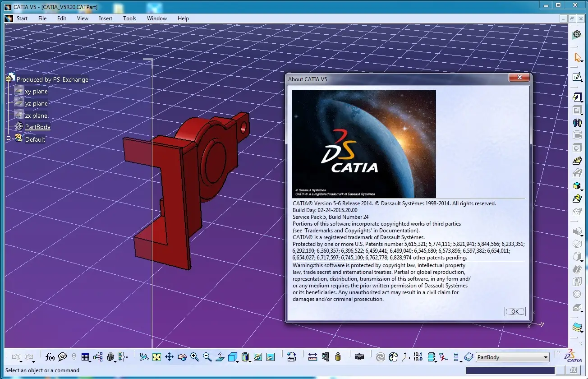
Task: Open the Design Table tool
Action: [86, 357]
